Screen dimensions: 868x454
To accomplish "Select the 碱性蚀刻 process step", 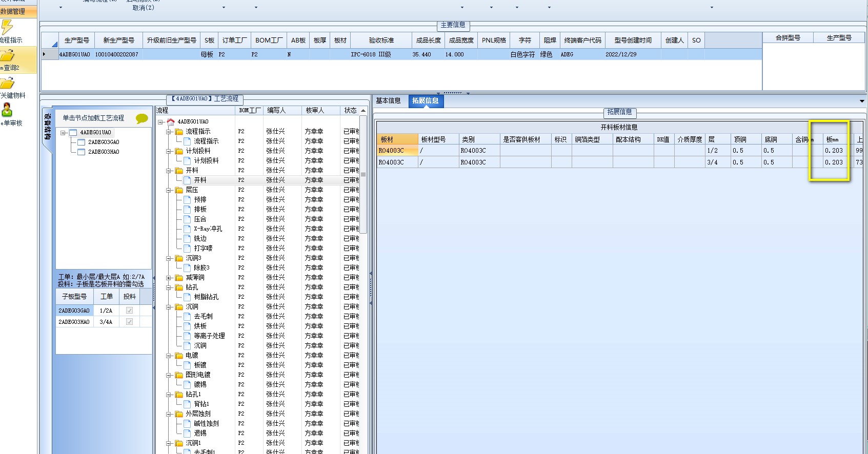I will click(x=206, y=424).
